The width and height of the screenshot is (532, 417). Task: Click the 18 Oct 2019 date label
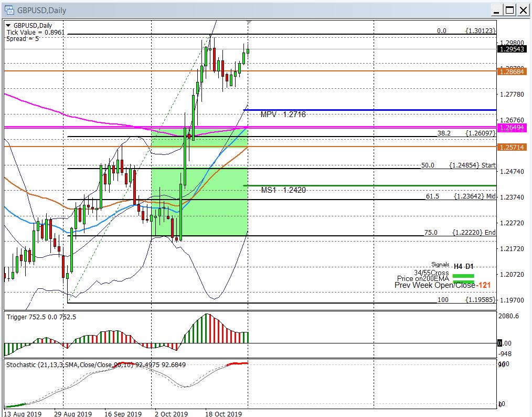(x=224, y=413)
